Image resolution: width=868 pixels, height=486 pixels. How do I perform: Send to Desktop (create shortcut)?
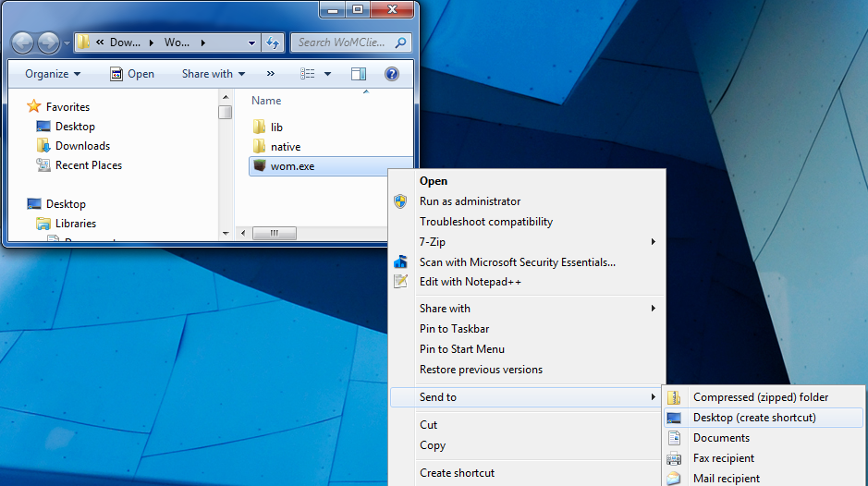click(x=764, y=418)
